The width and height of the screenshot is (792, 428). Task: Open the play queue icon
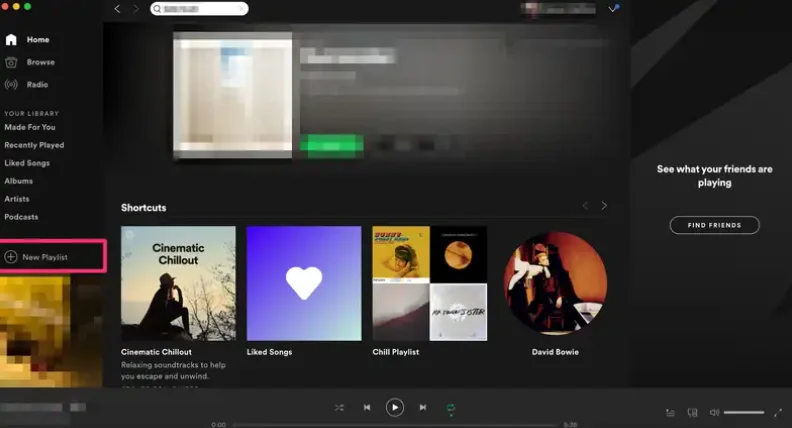point(670,413)
